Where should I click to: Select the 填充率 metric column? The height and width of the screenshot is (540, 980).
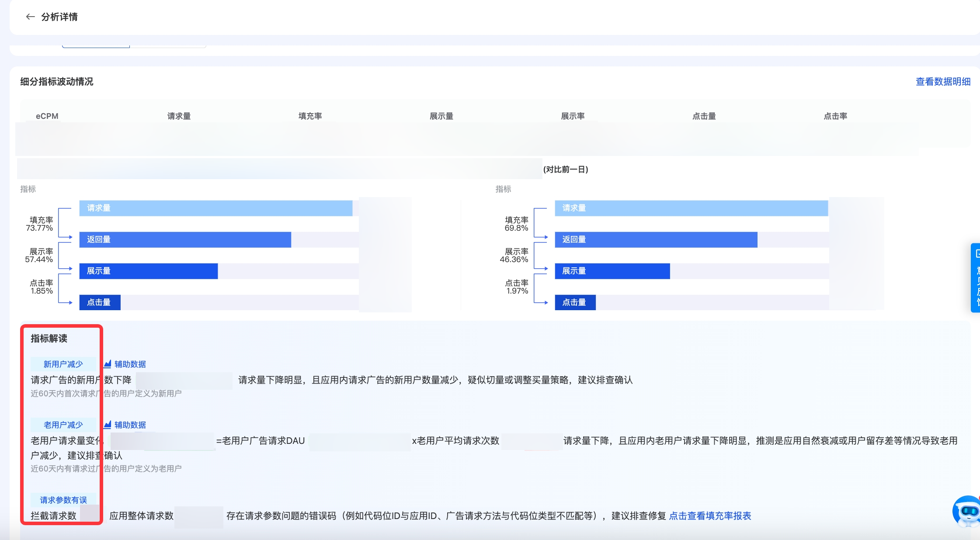[x=310, y=116]
